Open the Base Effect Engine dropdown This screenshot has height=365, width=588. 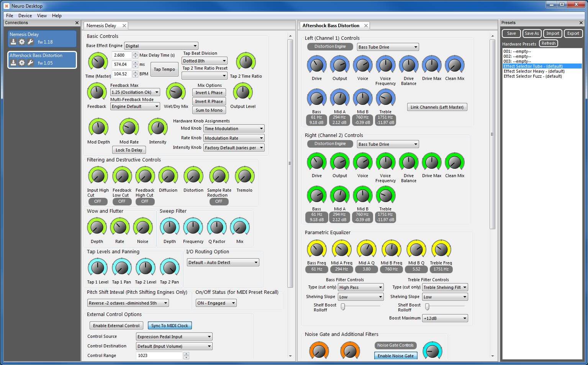[x=161, y=46]
